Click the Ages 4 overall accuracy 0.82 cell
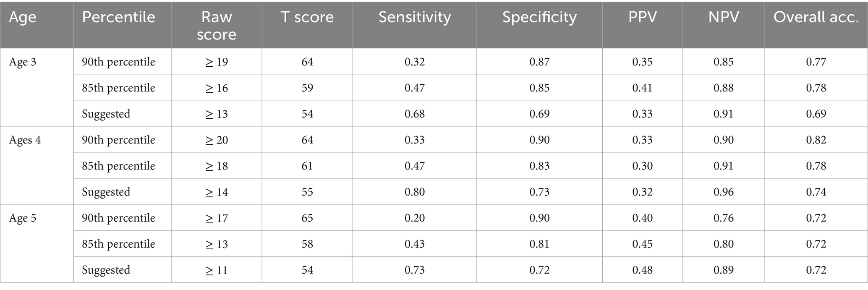The image size is (868, 290). click(816, 140)
